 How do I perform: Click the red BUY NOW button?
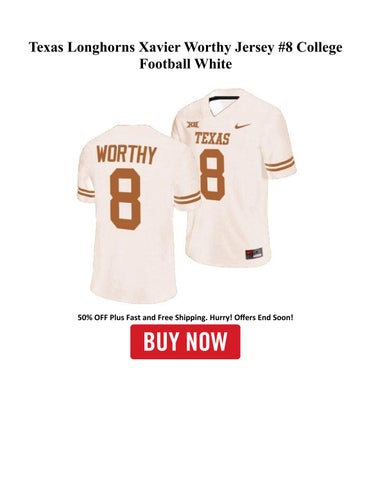tap(185, 342)
